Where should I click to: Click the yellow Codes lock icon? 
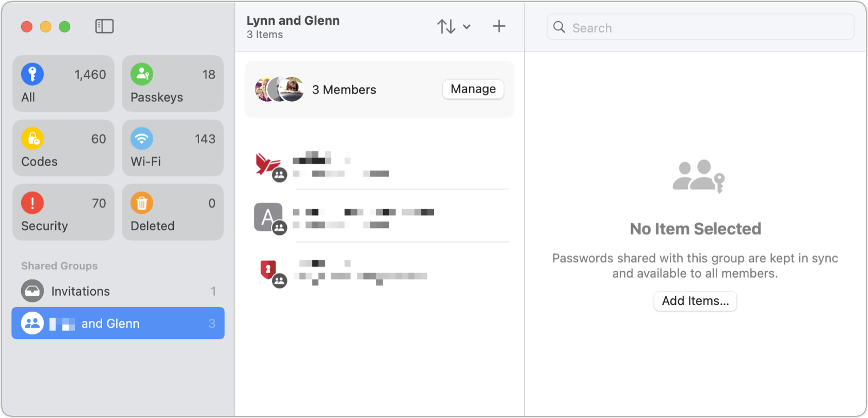tap(32, 139)
